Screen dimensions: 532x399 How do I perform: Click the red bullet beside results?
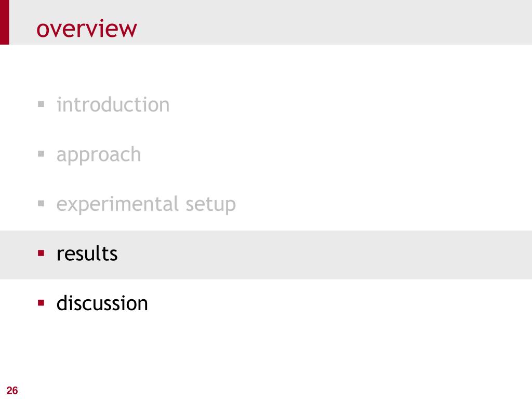pos(41,253)
